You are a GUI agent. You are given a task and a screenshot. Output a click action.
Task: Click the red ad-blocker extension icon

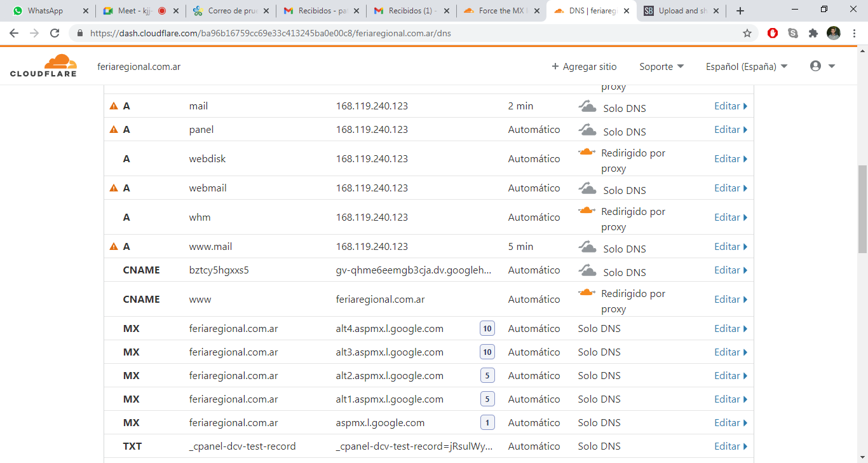click(773, 33)
